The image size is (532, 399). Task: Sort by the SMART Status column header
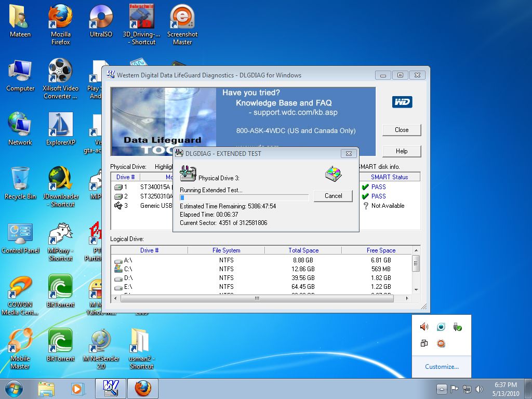click(x=389, y=177)
